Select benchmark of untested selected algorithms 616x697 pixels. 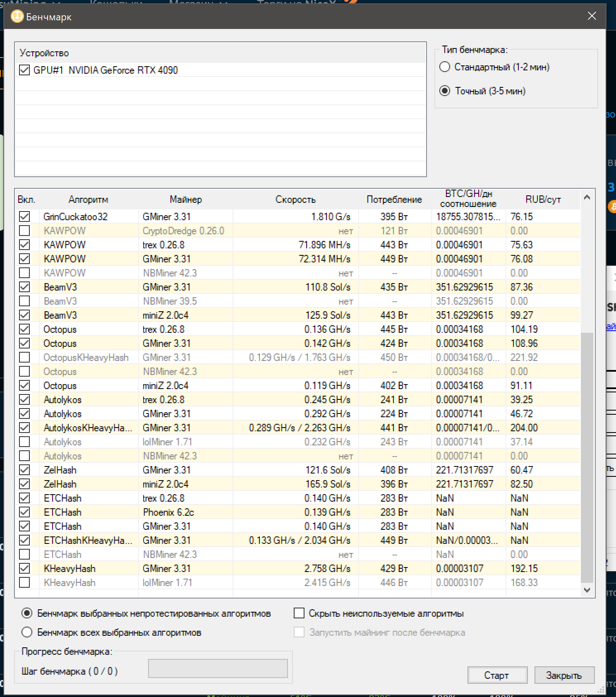pos(27,613)
